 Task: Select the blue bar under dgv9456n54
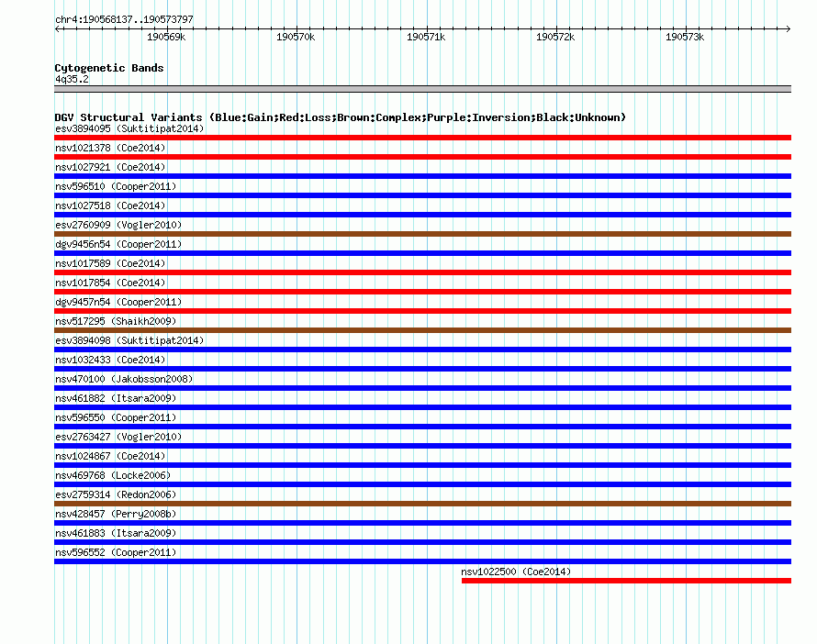pyautogui.click(x=422, y=253)
